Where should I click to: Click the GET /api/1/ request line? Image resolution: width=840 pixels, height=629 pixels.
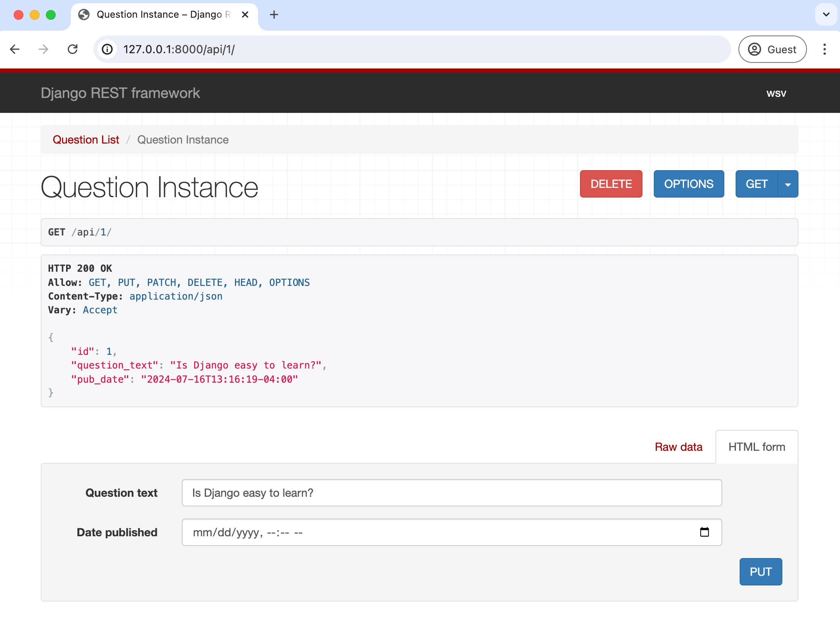80,232
